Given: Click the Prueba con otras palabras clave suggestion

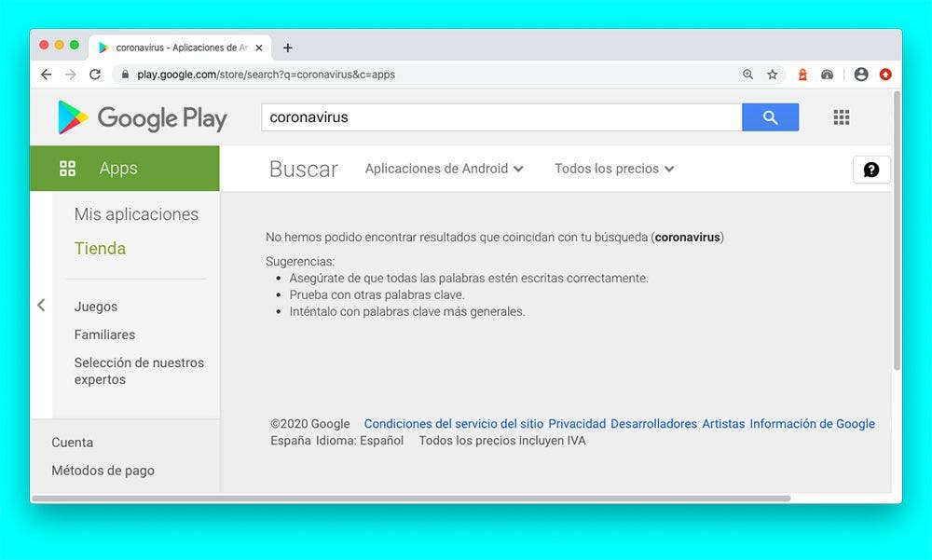Looking at the screenshot, I should pos(377,294).
